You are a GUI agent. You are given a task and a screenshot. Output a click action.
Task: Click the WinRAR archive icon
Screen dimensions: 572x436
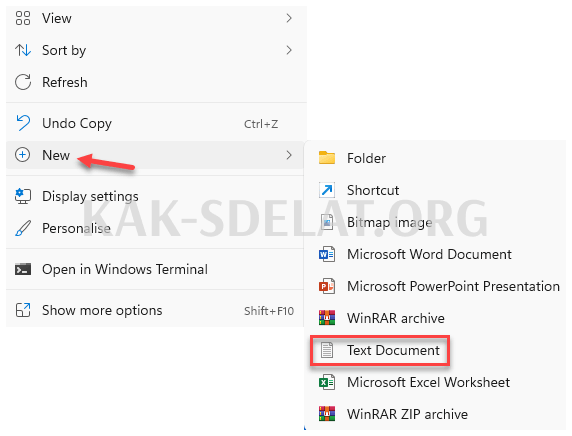coord(326,318)
